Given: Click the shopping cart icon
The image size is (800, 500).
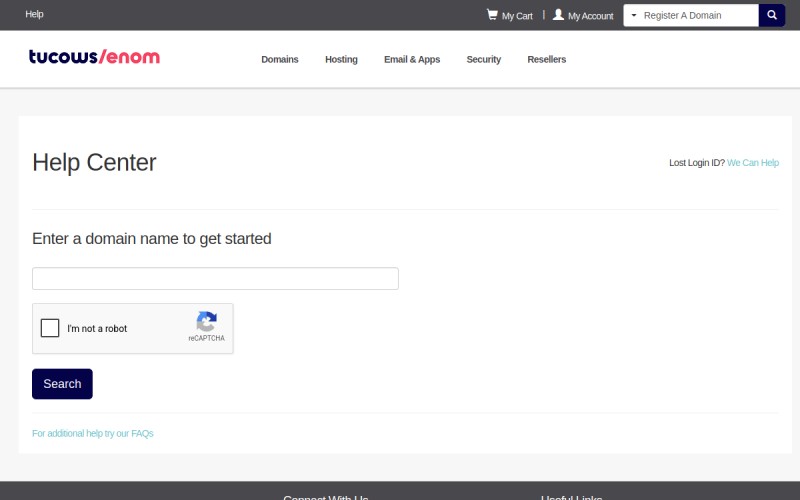Looking at the screenshot, I should pyautogui.click(x=492, y=15).
